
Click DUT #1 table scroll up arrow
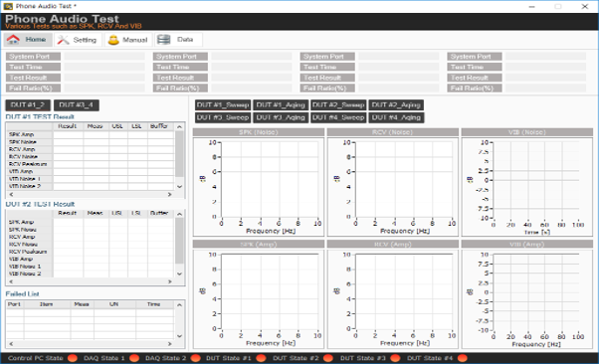point(179,127)
